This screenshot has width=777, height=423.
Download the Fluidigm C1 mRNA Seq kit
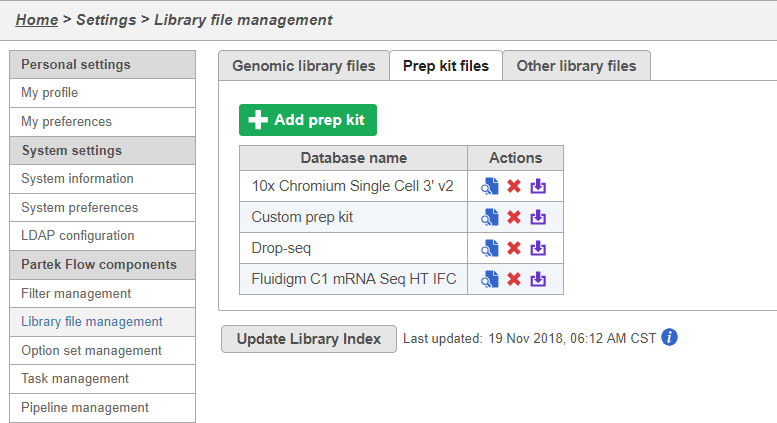(538, 279)
